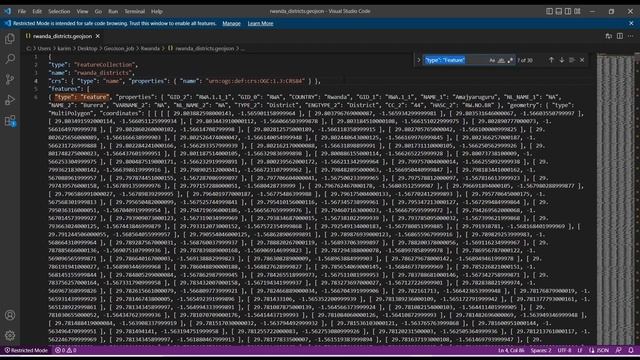Select the rwanda_districts.geojson tab

point(62,36)
